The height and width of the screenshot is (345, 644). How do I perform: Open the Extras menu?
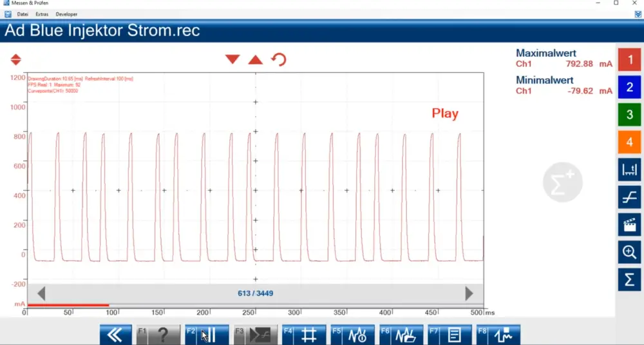[x=42, y=14]
